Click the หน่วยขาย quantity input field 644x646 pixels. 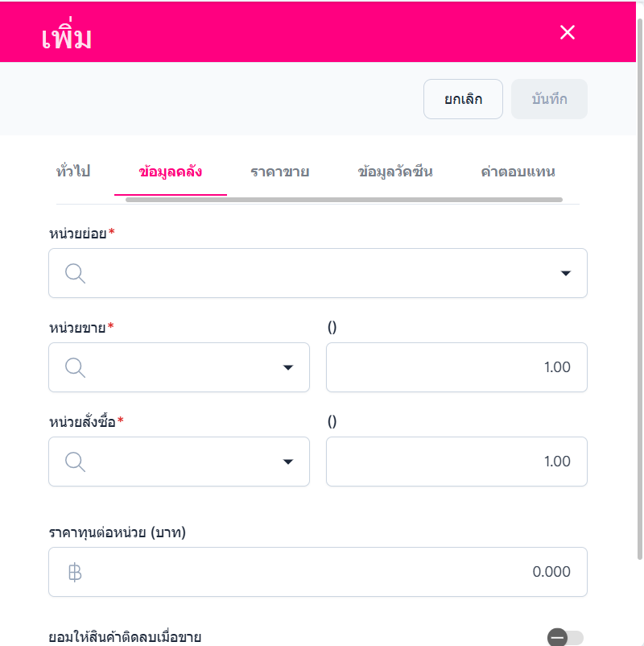click(456, 367)
